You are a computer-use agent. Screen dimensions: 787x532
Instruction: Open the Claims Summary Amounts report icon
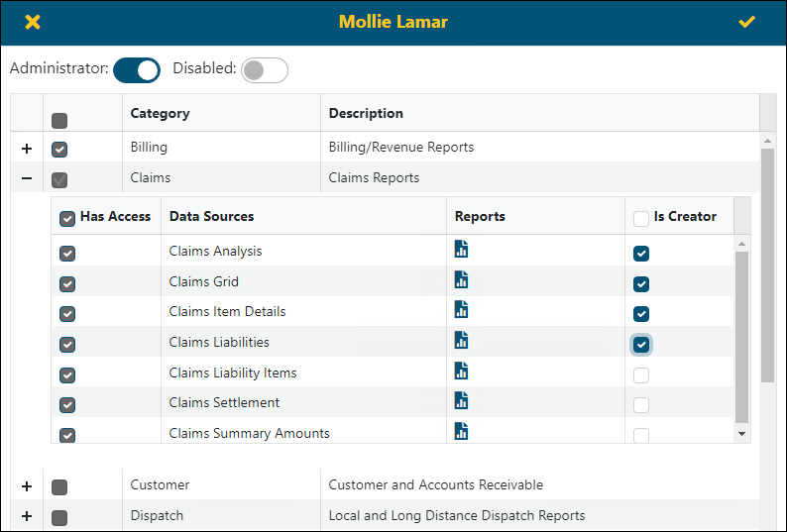461,431
